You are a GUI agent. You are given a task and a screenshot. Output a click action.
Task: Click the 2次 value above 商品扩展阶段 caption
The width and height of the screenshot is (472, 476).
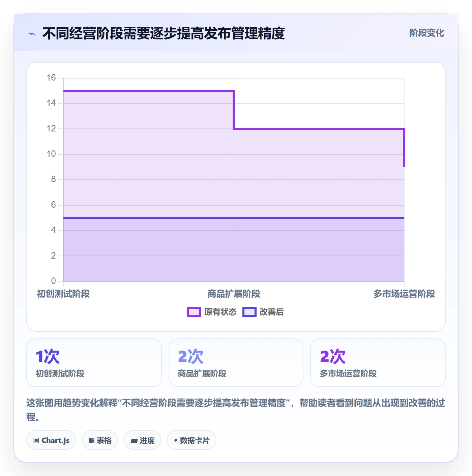[x=191, y=356]
